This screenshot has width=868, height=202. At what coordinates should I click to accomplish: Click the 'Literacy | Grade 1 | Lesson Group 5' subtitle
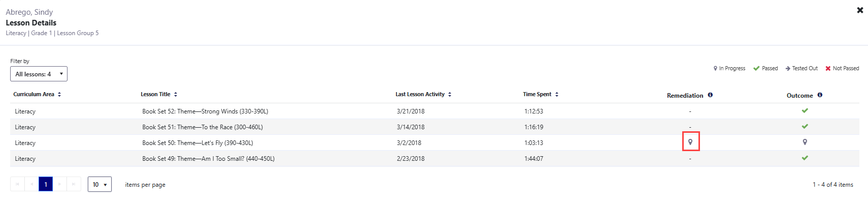pos(52,33)
